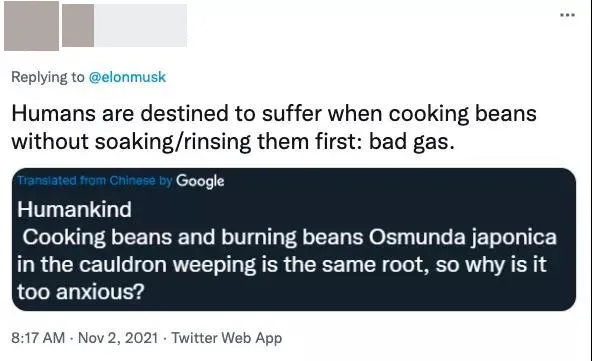The height and width of the screenshot is (361, 592).
Task: Click the "Replying to" label
Action: click(48, 77)
